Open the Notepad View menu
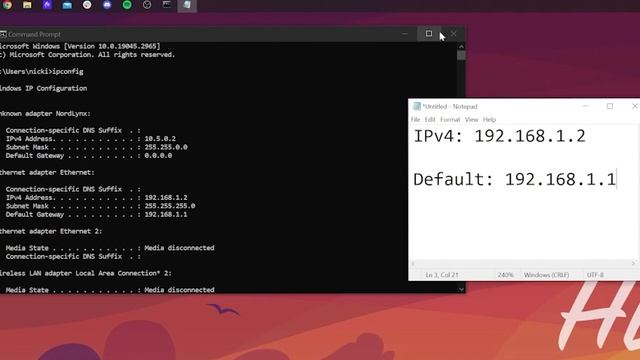Viewport: 640px width, 360px height. click(471, 120)
